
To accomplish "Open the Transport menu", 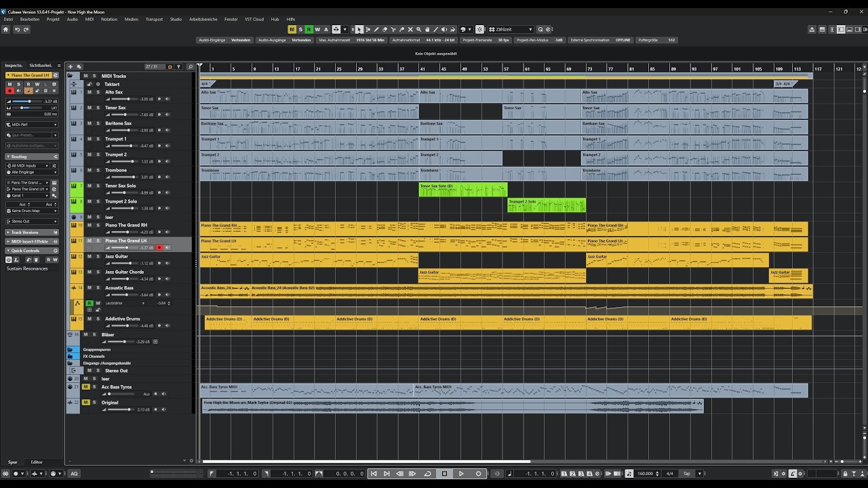I will (x=154, y=19).
